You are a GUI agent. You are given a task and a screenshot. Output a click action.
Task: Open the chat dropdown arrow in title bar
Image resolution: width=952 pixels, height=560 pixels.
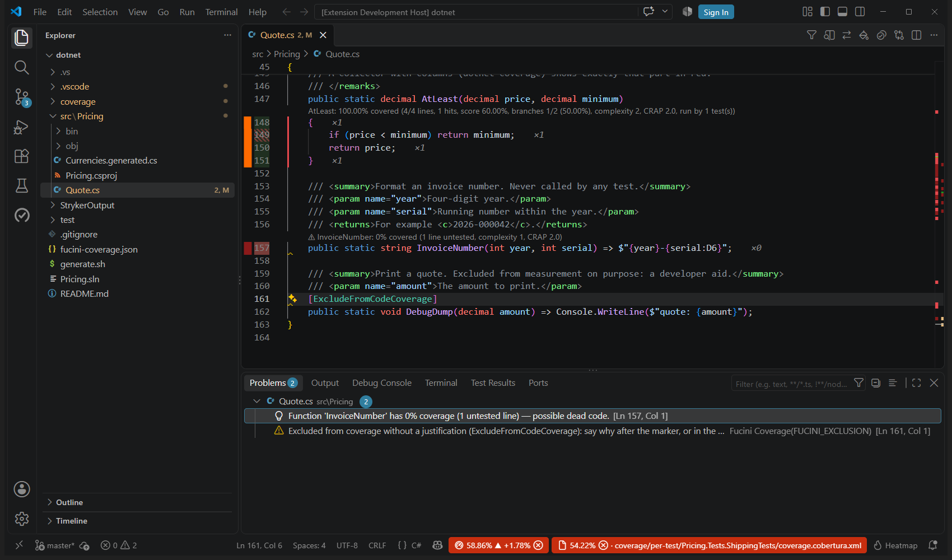pyautogui.click(x=665, y=12)
